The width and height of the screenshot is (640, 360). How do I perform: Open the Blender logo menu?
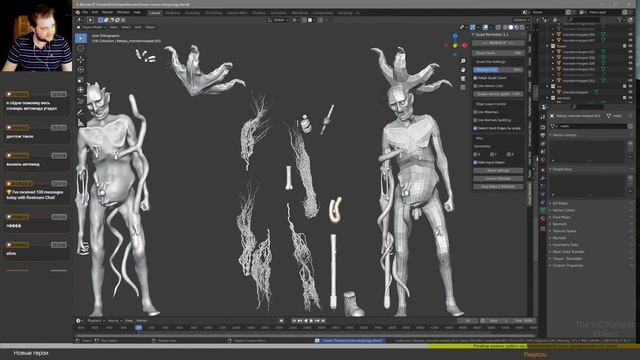point(78,13)
